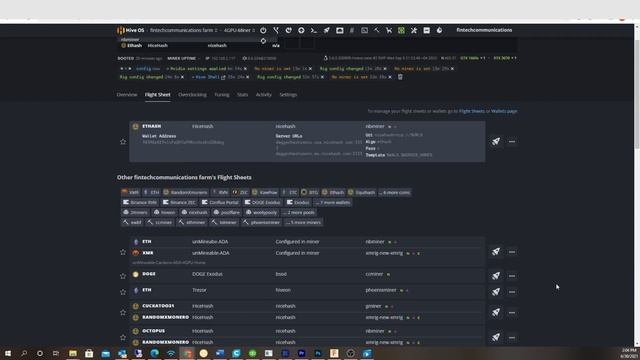Follow the Wallets page link

[x=504, y=111]
